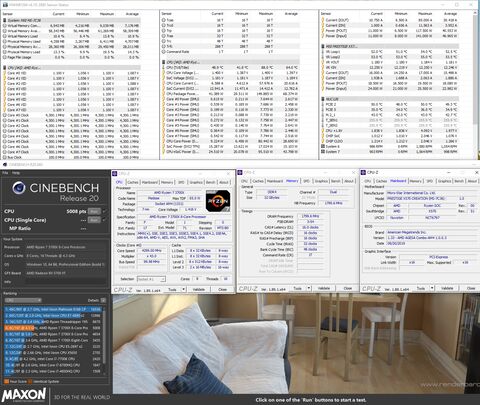Switch to Bench tab in the leftmost CPU-Z window
The image size is (480, 405).
tap(211, 182)
